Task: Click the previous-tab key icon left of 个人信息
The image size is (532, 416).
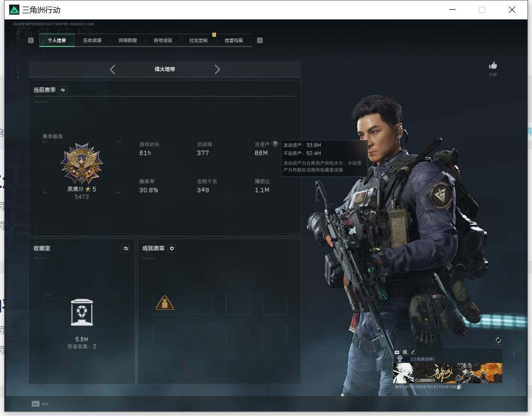Action: coord(31,40)
